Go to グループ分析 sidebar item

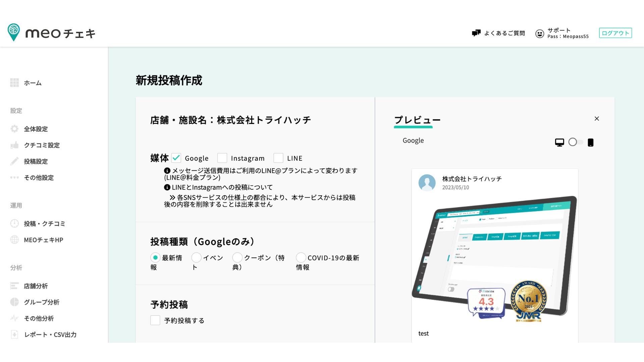point(41,302)
